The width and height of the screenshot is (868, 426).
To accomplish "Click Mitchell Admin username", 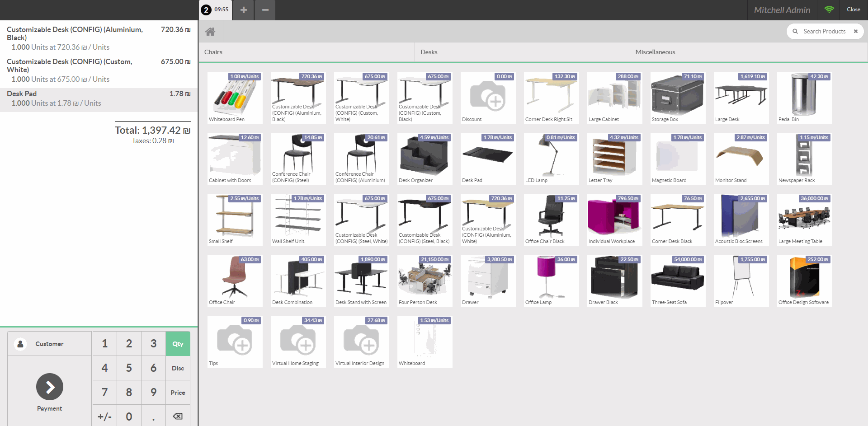I will [782, 10].
